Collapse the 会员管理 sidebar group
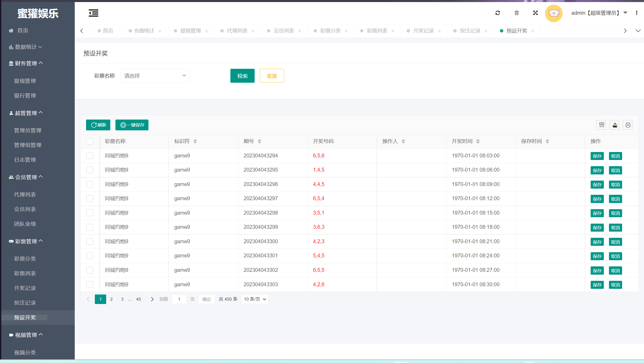This screenshot has height=363, width=644. pos(26,177)
